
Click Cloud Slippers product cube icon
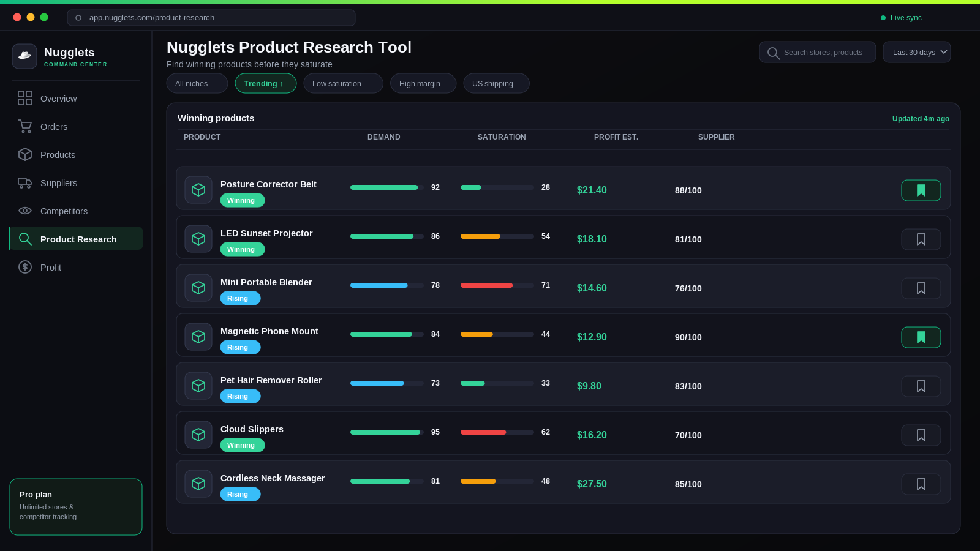point(198,435)
